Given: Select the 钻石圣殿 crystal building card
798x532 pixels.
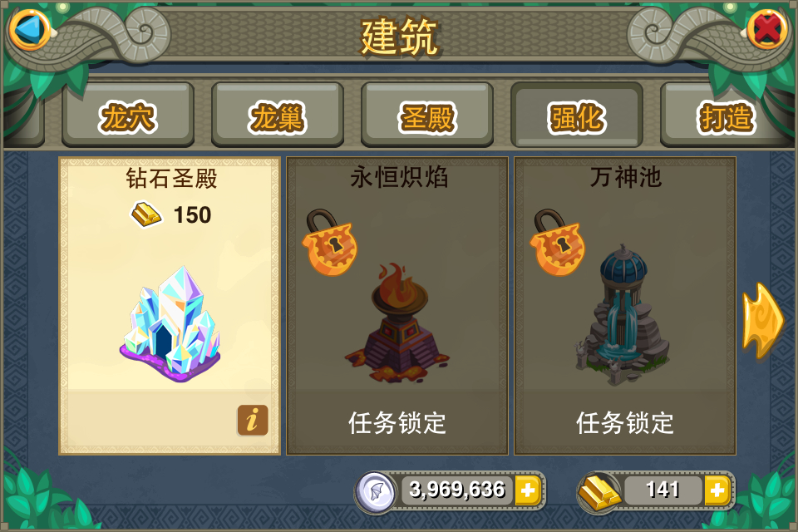Looking at the screenshot, I should click(170, 305).
